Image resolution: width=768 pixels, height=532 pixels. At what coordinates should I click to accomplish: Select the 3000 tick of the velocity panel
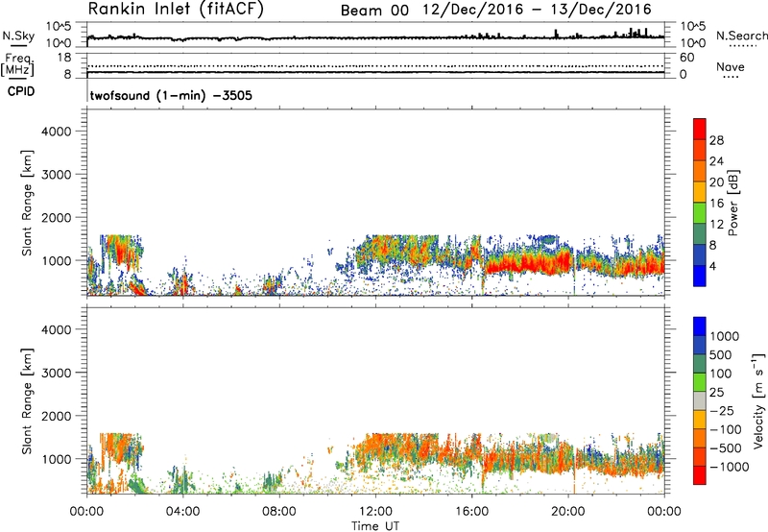56,373
